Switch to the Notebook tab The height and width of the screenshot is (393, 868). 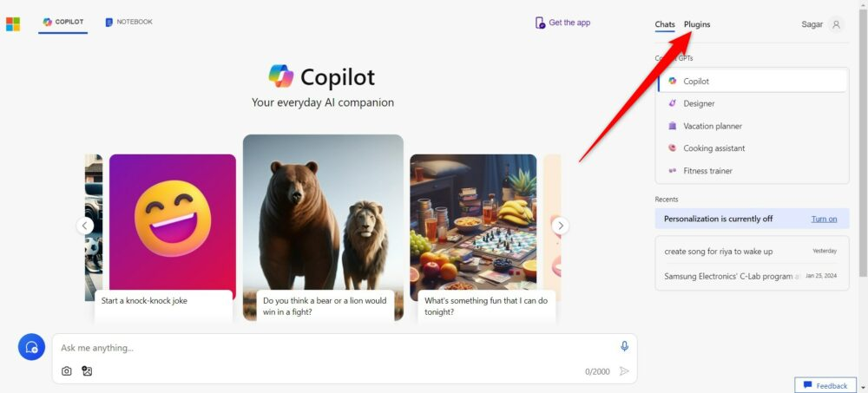(x=129, y=23)
